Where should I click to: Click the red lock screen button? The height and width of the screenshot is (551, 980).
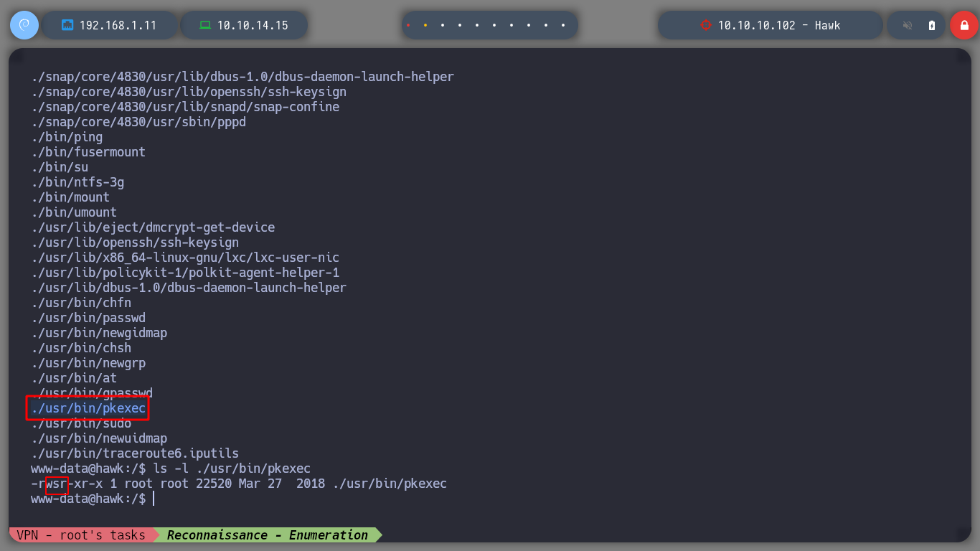pos(963,25)
